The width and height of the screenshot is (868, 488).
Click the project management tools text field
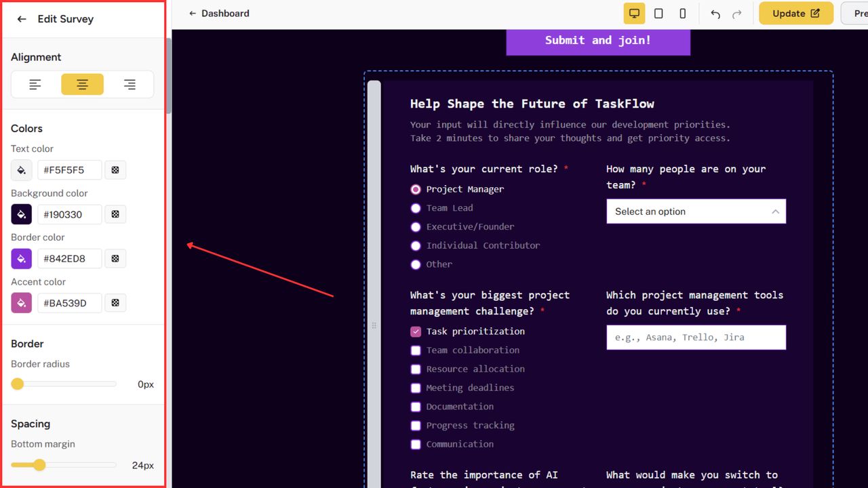pyautogui.click(x=696, y=338)
